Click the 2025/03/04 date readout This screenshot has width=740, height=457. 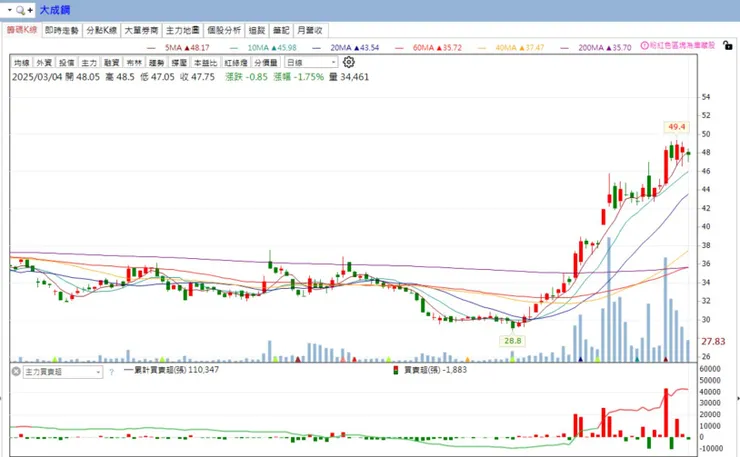pyautogui.click(x=37, y=77)
